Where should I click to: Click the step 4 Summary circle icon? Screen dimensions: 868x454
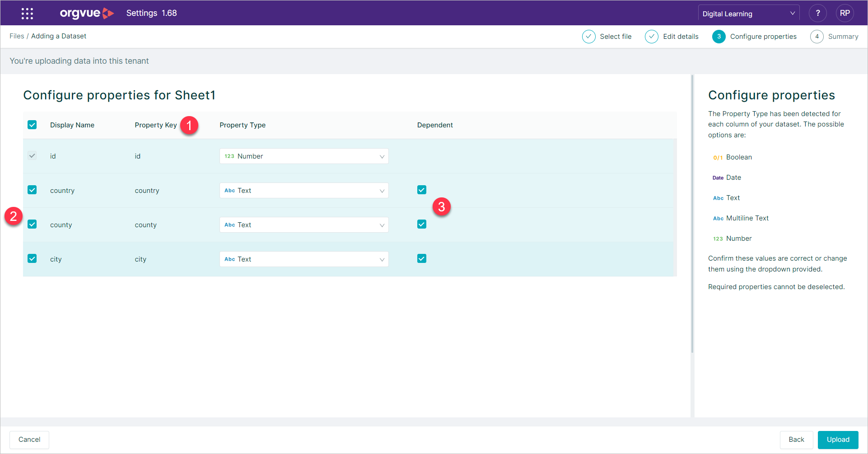click(817, 37)
